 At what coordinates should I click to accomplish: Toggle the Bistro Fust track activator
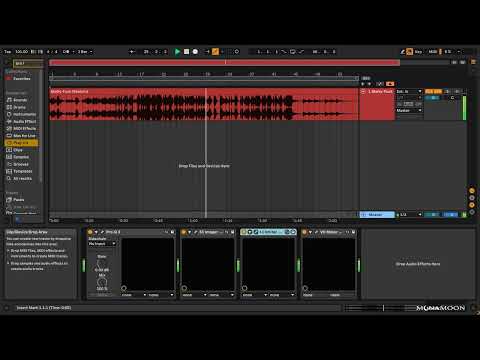433,92
